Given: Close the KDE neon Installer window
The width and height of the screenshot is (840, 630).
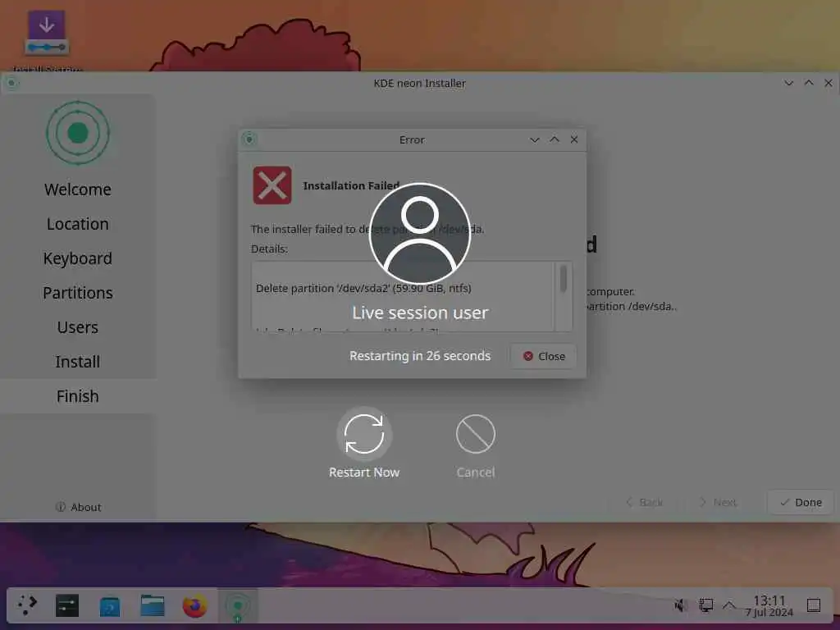Looking at the screenshot, I should click(x=829, y=83).
